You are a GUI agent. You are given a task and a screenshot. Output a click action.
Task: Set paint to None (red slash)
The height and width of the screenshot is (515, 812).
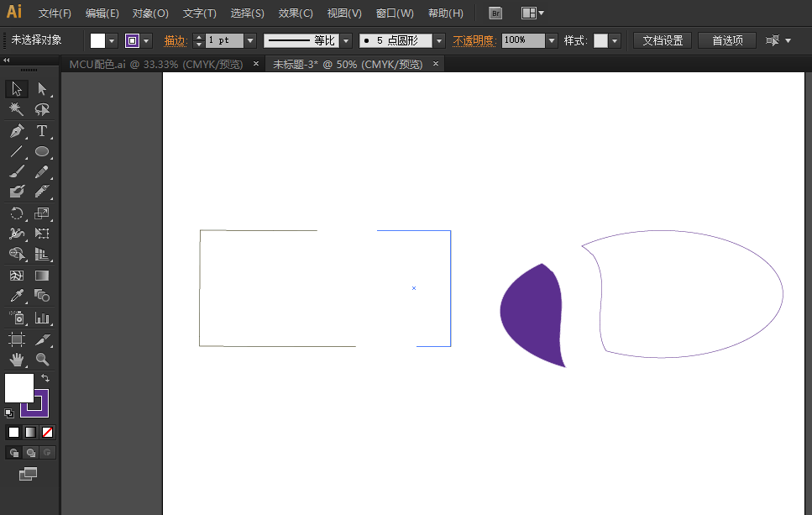[x=47, y=432]
